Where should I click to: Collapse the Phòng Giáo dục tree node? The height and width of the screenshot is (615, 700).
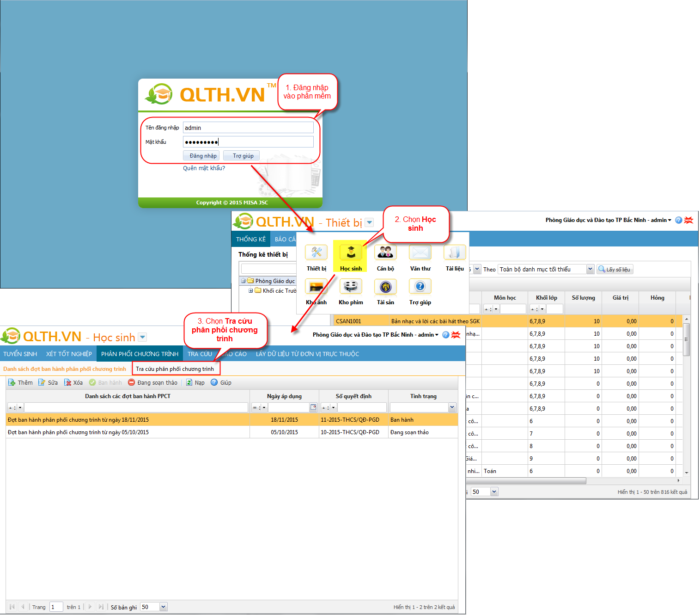(x=243, y=281)
